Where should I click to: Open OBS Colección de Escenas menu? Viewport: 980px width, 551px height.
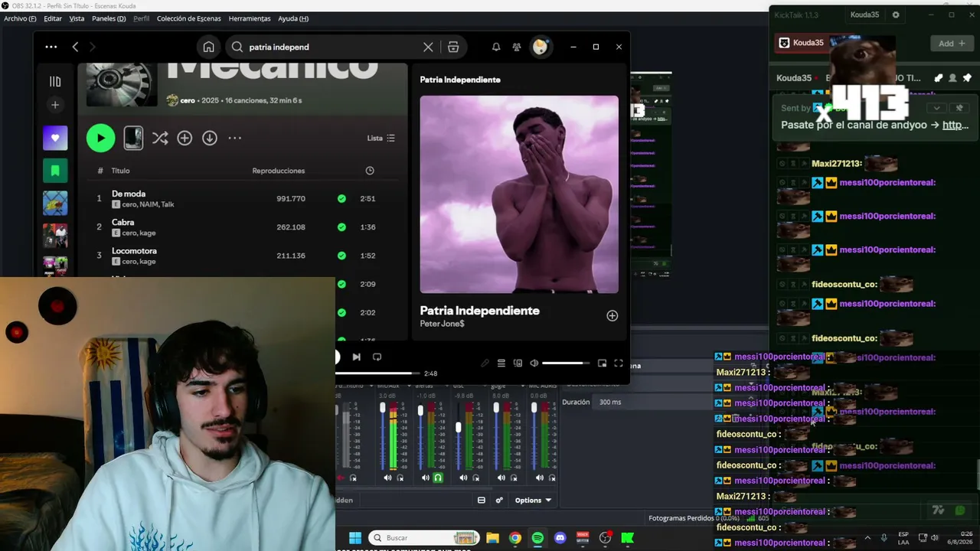pos(188,18)
